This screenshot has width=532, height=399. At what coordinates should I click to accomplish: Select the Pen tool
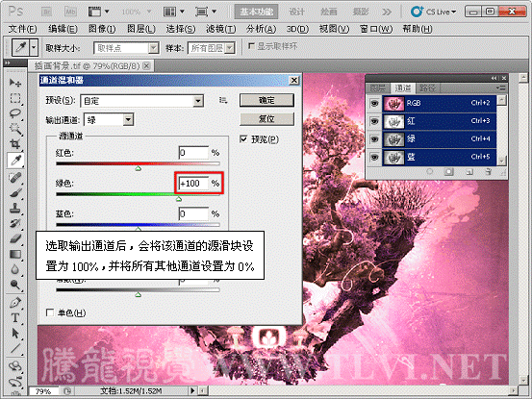pyautogui.click(x=15, y=303)
